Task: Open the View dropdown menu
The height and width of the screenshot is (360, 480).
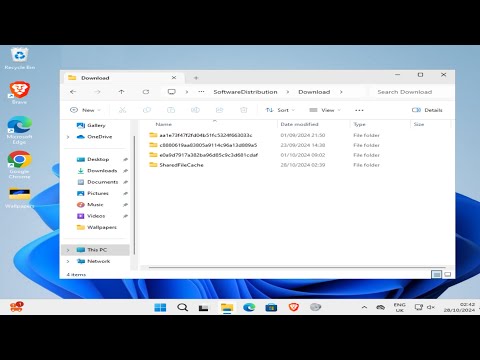Action: tap(325, 110)
